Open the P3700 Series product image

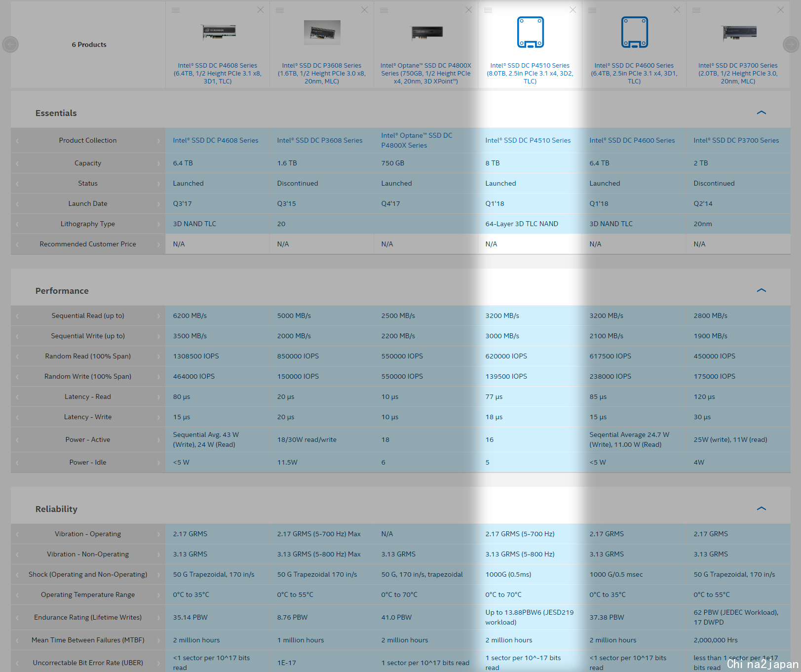click(x=739, y=33)
